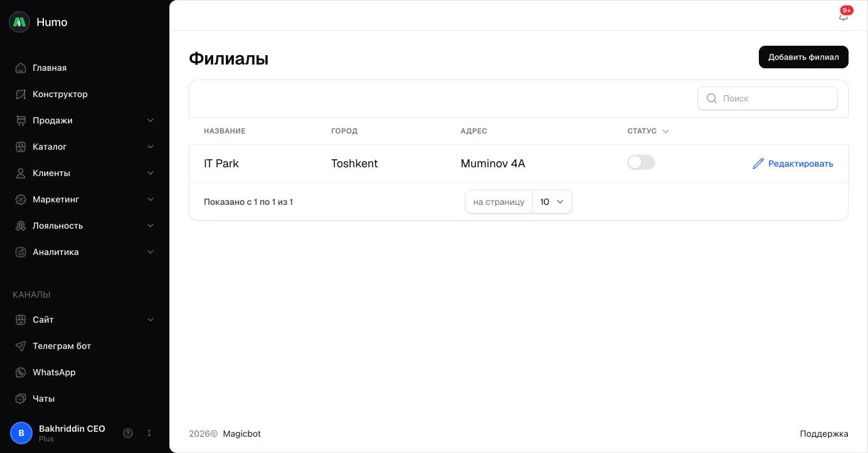868x453 pixels.
Task: Click the Каталог sidebar icon
Action: tap(21, 147)
